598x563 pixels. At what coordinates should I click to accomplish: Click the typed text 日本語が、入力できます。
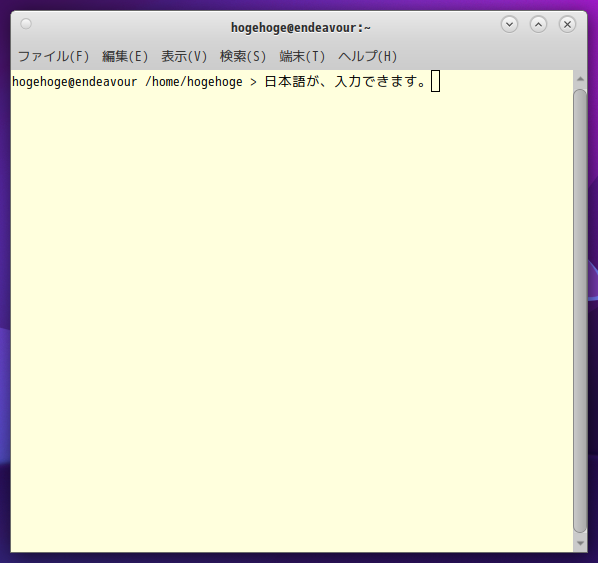click(x=346, y=82)
